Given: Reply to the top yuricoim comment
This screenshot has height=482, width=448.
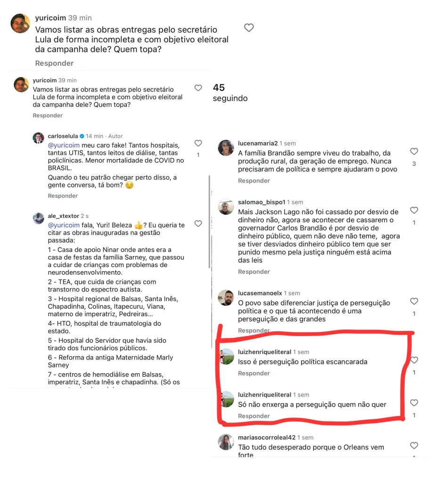Looking at the screenshot, I should tap(54, 63).
